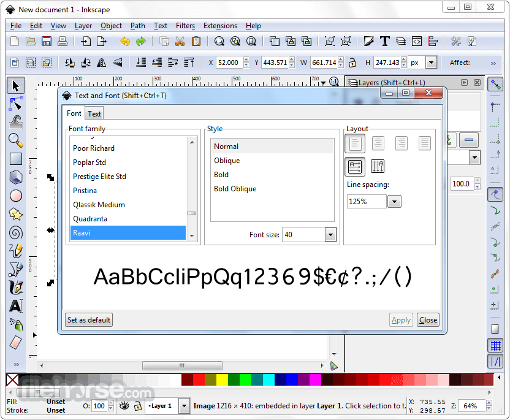Screen dimensions: 510x420
Task: Select the Spray tool
Action: tap(15, 324)
